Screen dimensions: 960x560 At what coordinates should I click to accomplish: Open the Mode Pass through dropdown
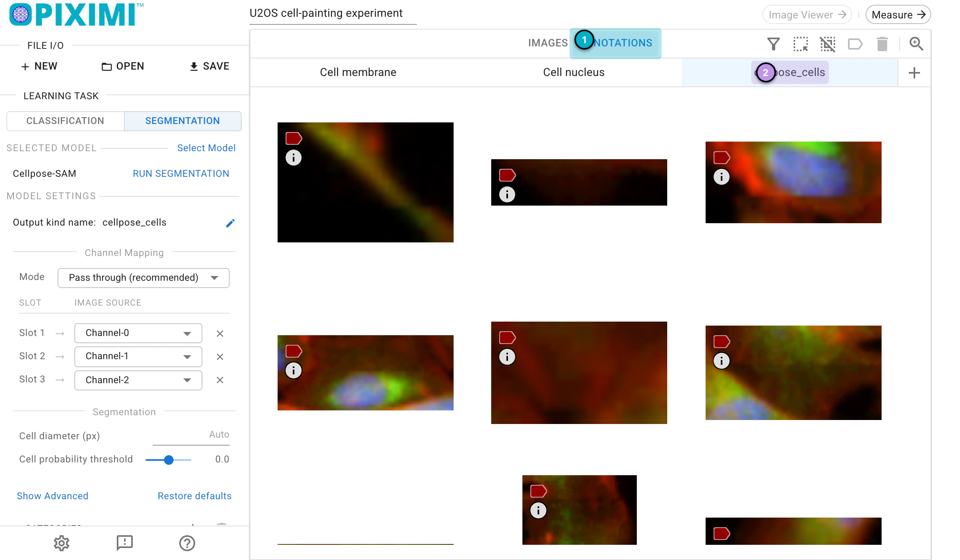coord(143,278)
